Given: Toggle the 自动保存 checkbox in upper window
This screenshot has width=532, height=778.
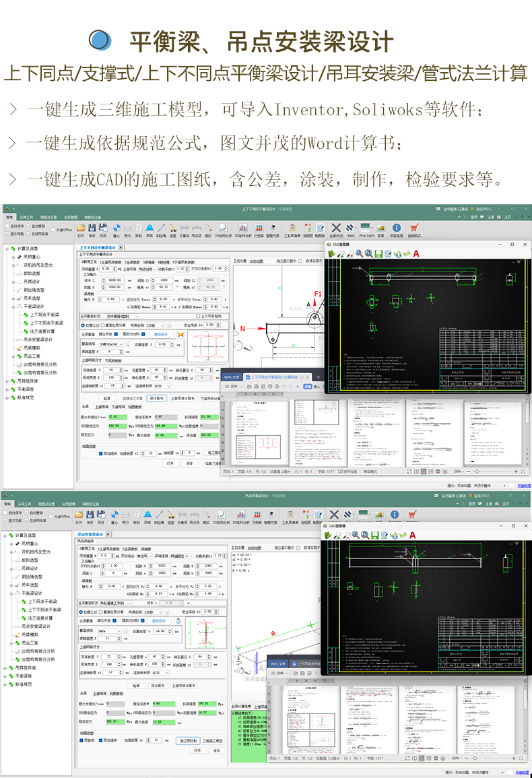Looking at the screenshot, I should [7, 226].
